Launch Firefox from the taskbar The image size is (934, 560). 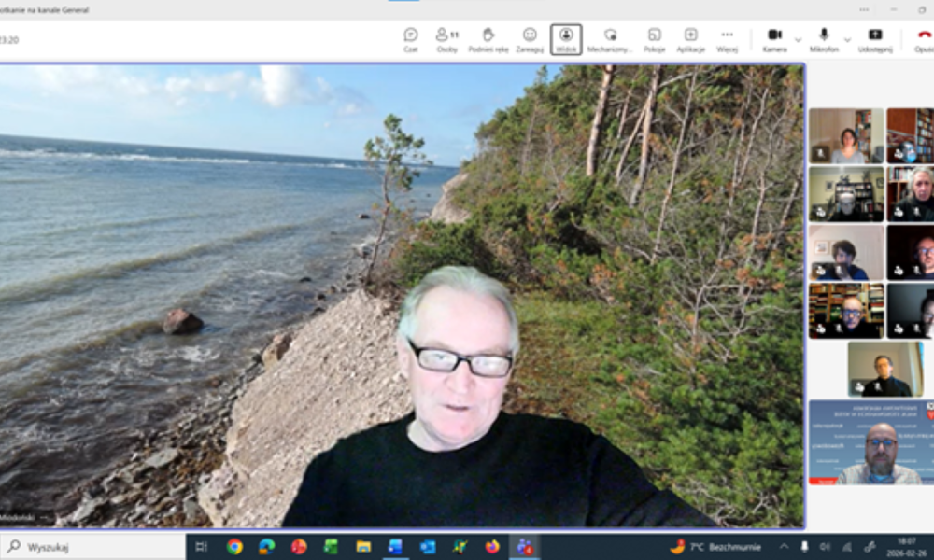tap(492, 547)
